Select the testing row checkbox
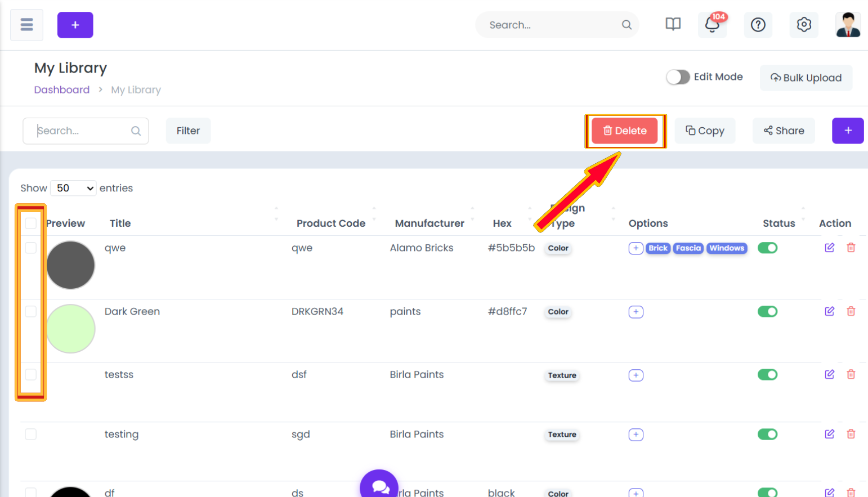This screenshot has width=868, height=497. [31, 434]
